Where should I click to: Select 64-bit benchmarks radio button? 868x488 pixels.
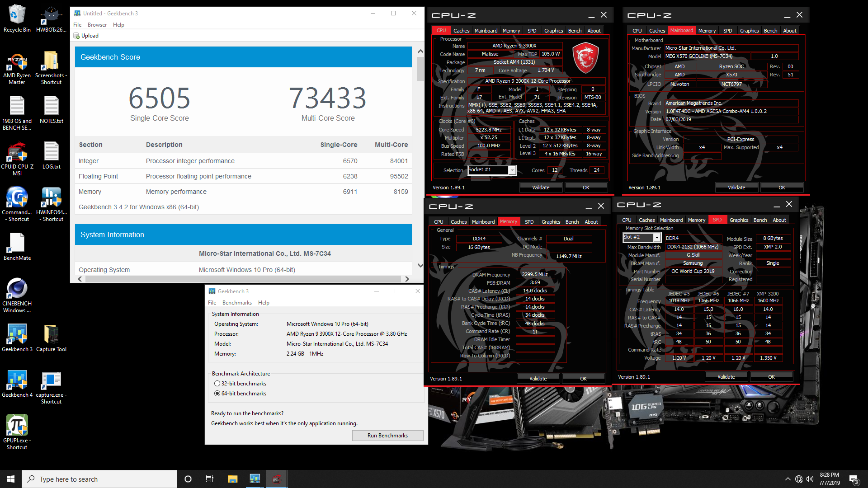pos(217,394)
